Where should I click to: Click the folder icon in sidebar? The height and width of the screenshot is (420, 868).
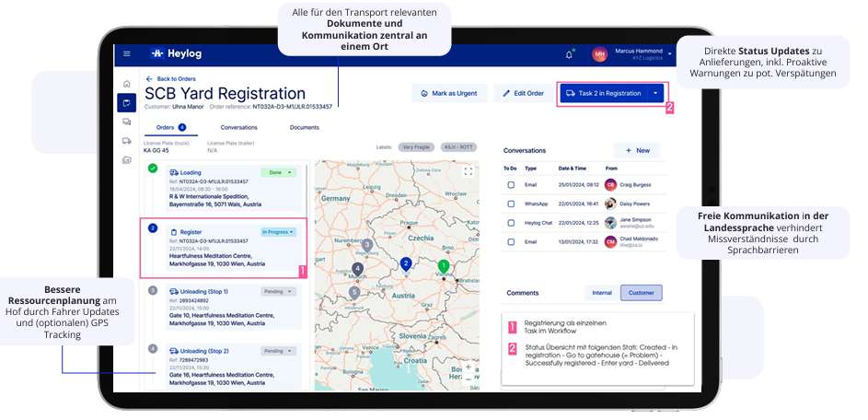(x=127, y=159)
